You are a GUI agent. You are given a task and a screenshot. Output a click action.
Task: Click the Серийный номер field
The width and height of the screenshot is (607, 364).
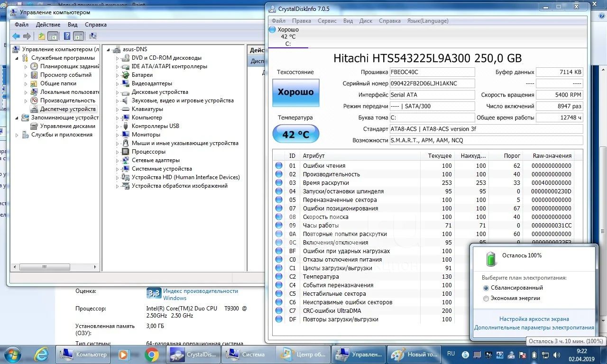[432, 83]
